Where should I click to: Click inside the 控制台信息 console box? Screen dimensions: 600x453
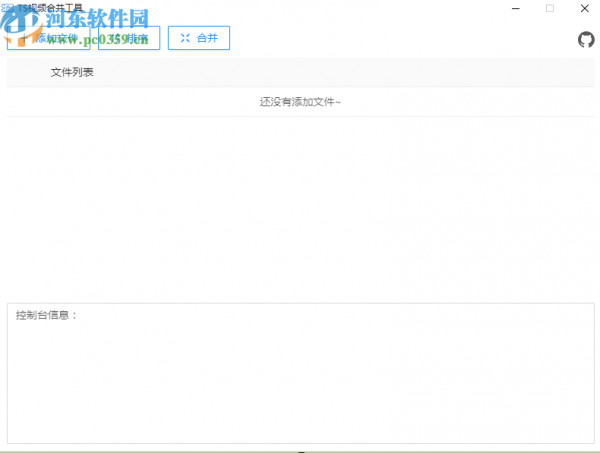click(x=300, y=373)
